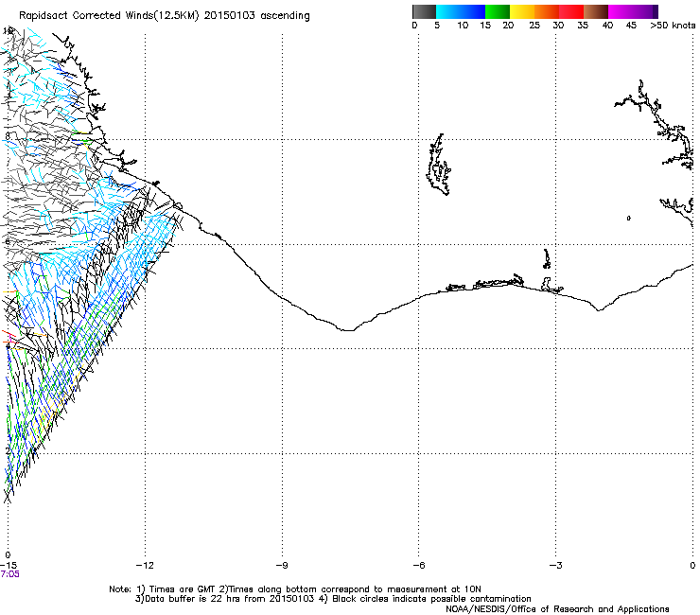This screenshot has height=615, width=700.
Task: Click the 'Times are GMT' note line
Action: point(295,589)
